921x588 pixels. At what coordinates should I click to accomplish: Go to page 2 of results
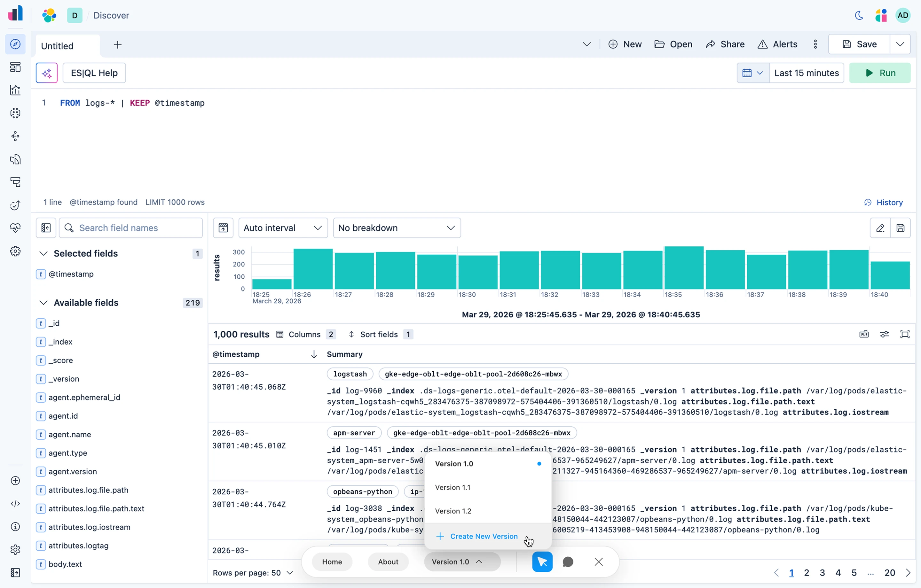(x=806, y=573)
